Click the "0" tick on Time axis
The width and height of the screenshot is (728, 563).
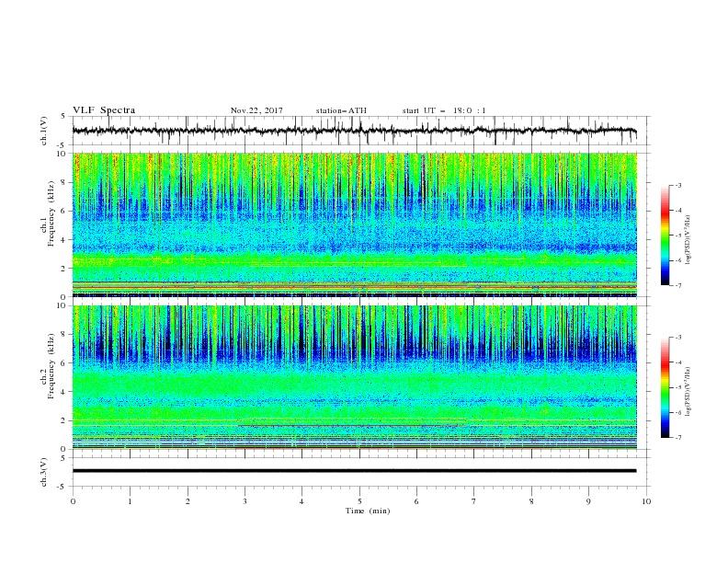[x=73, y=501]
